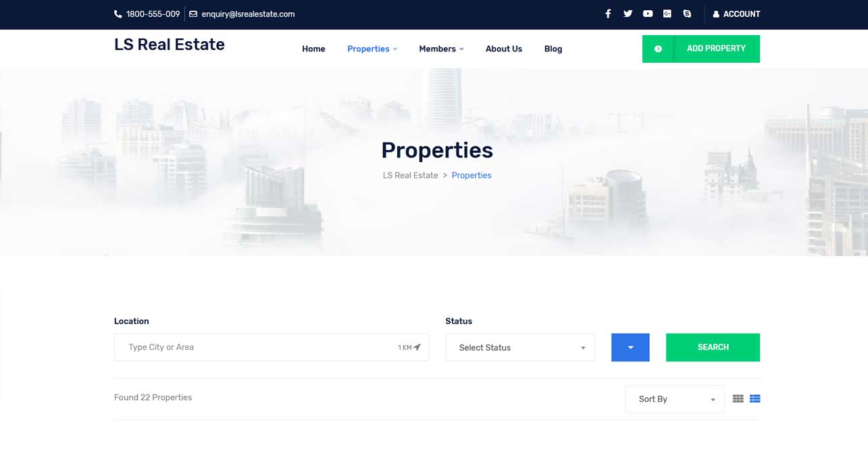The width and height of the screenshot is (868, 452).
Task: Open the Sort By dropdown
Action: tap(675, 399)
